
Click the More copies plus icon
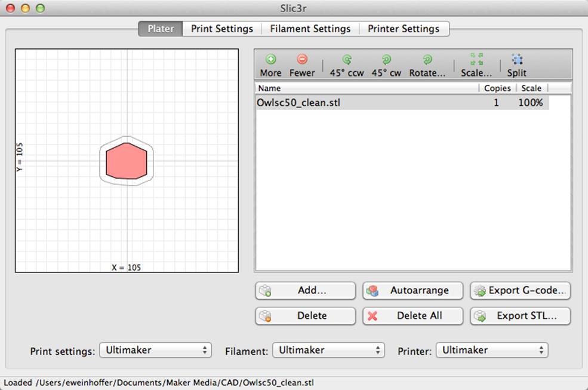pyautogui.click(x=271, y=59)
